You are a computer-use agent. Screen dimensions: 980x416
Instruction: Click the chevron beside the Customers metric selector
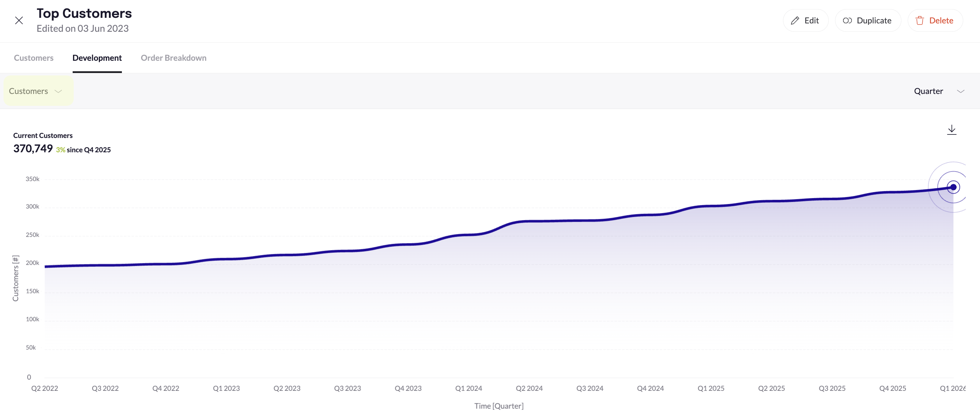[x=59, y=92]
